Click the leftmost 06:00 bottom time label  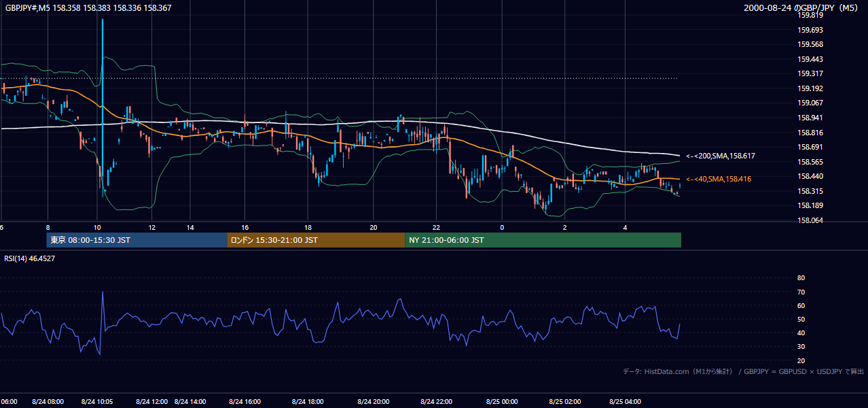[9, 402]
